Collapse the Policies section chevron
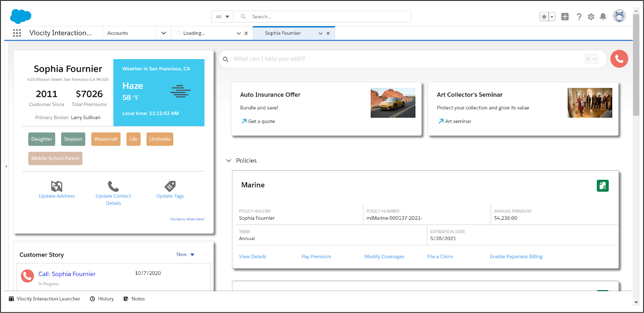This screenshot has width=644, height=313. [x=229, y=160]
